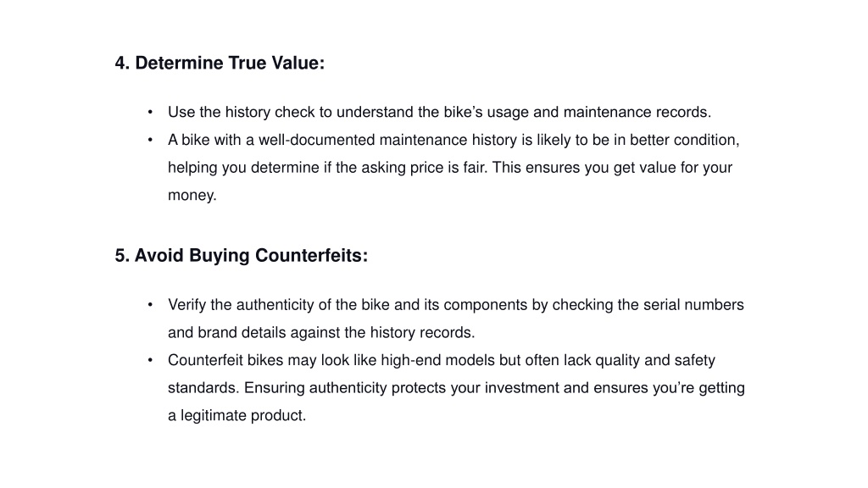The height and width of the screenshot is (488, 868).
Task: Click the line starting 'helping you determine if'
Action: (x=450, y=168)
